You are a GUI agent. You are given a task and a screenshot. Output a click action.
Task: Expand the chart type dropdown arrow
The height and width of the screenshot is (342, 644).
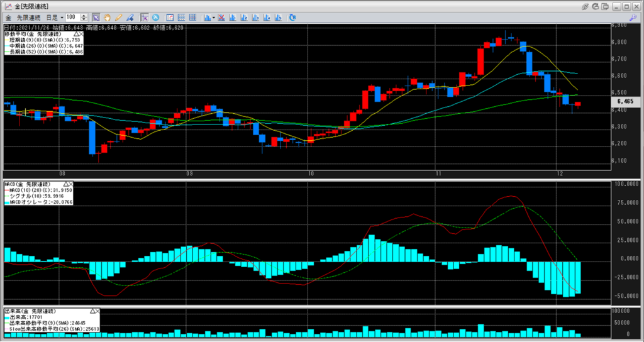214,17
